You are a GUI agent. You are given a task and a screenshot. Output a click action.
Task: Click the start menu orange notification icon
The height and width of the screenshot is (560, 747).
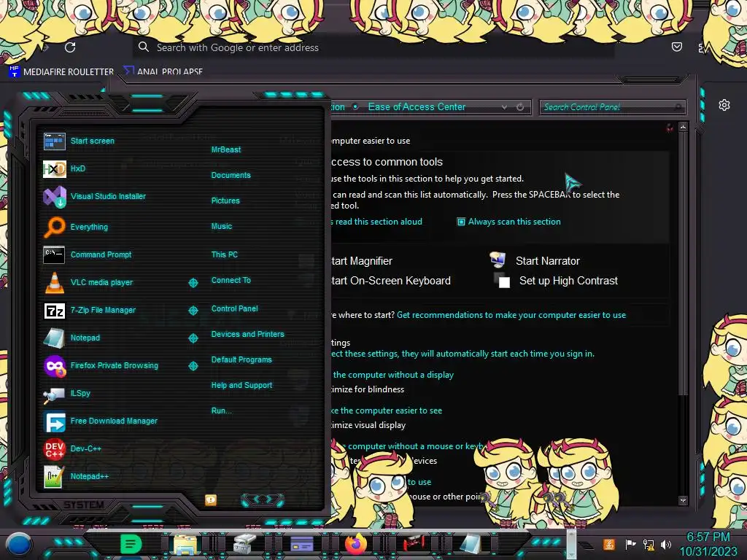[211, 499]
